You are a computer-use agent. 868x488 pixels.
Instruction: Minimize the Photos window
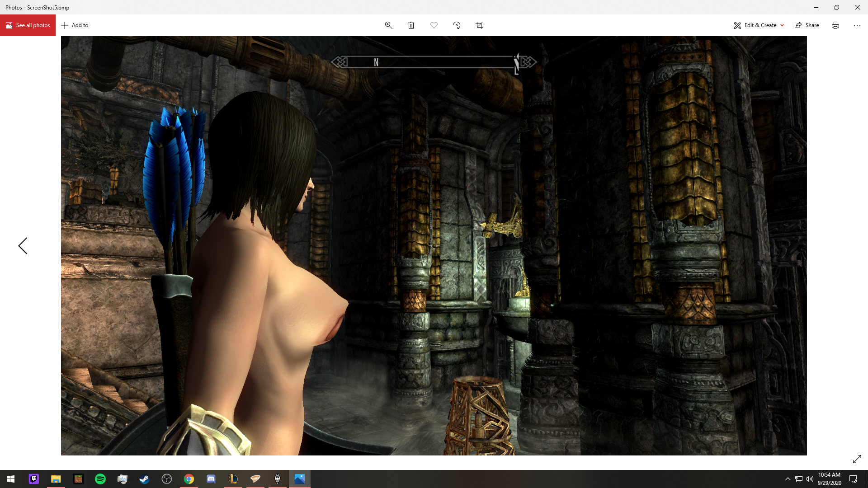816,7
